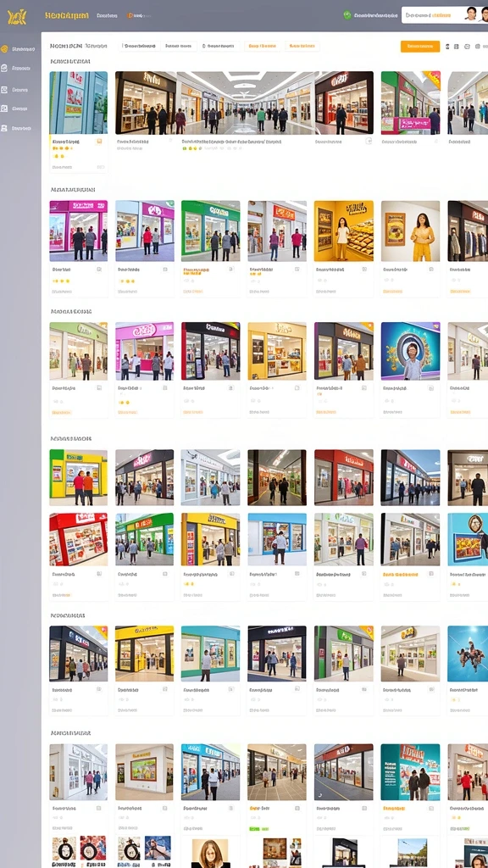Open the user avatar in the header
This screenshot has width=488, height=868.
[470, 14]
